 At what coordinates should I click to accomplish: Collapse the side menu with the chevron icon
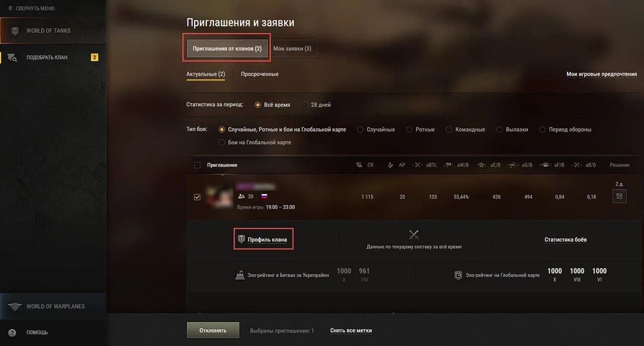coord(10,9)
